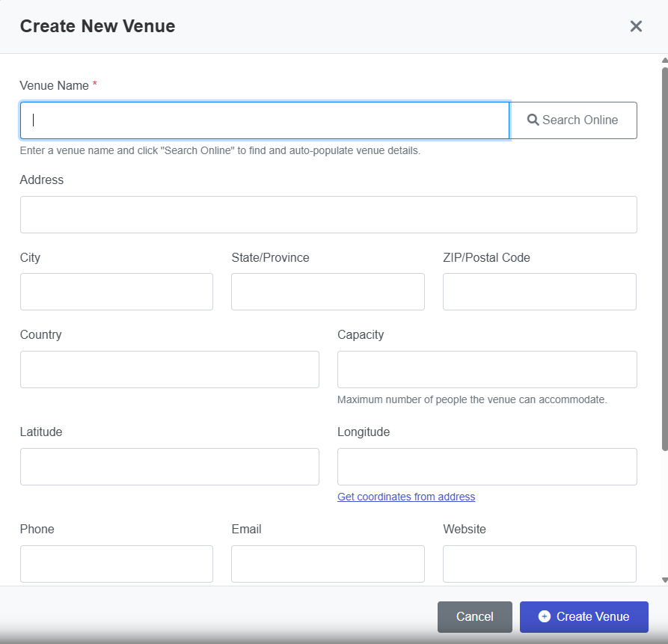Select the Longitude input box
The image size is (668, 644).
point(487,466)
